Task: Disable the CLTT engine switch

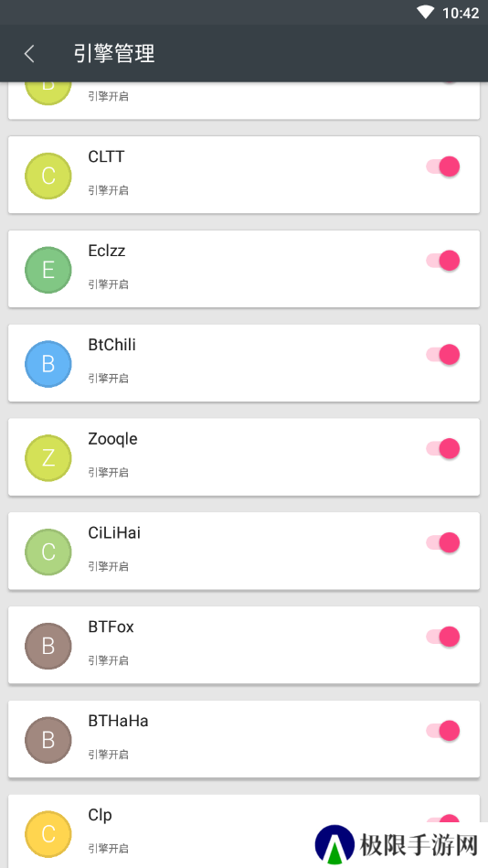Action: click(x=443, y=166)
